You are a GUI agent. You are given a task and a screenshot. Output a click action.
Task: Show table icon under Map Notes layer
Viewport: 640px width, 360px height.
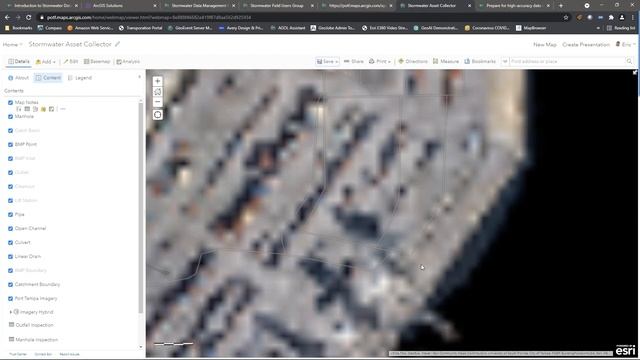[27, 109]
